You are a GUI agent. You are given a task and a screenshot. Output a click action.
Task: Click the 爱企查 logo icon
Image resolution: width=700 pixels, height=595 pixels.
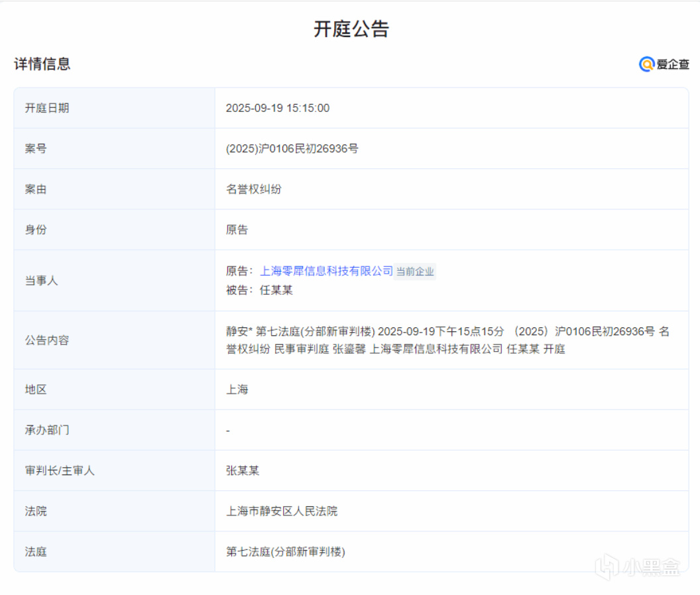pos(664,64)
